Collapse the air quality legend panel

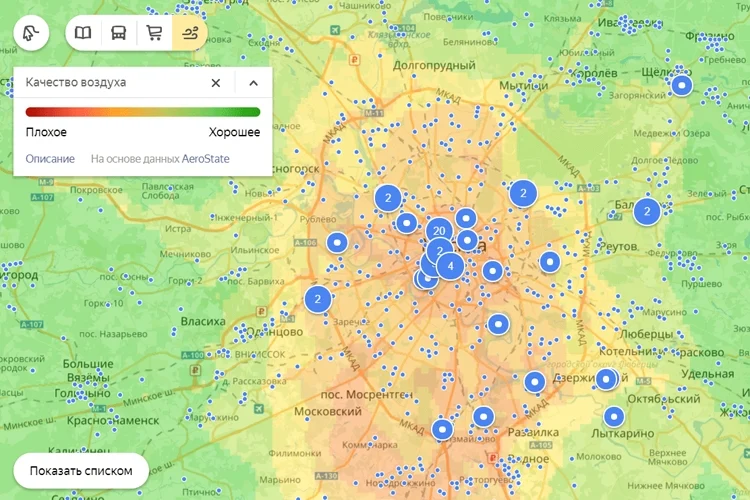pos(254,83)
